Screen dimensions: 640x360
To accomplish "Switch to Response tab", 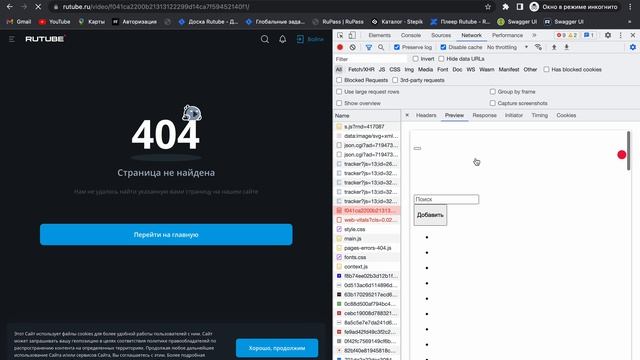I will point(484,116).
